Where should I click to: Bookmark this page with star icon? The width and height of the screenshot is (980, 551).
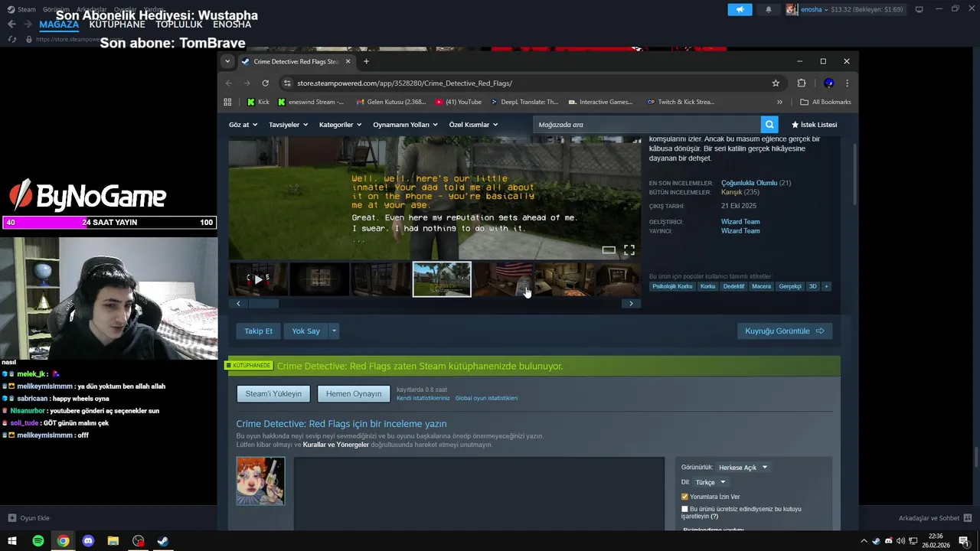[776, 83]
